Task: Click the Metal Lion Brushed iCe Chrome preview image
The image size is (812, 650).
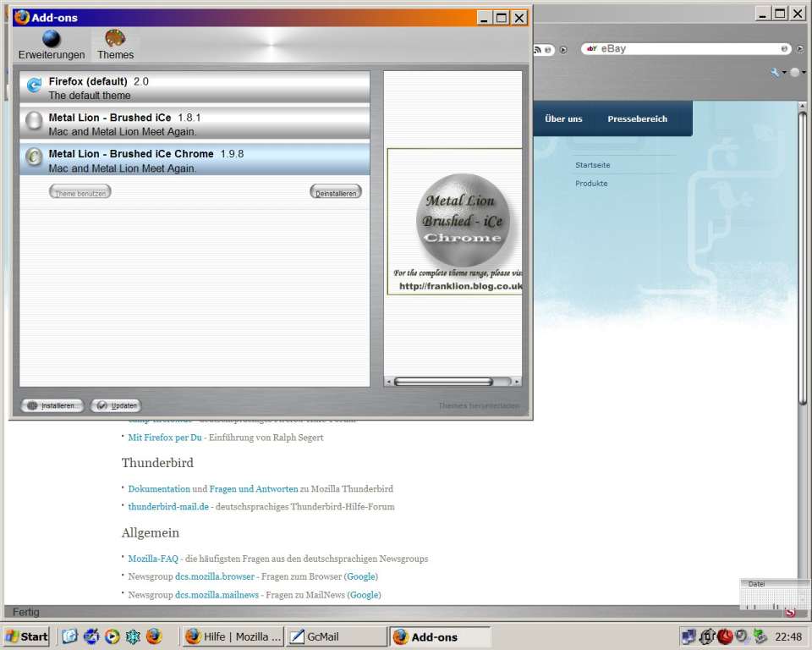Action: pos(455,222)
